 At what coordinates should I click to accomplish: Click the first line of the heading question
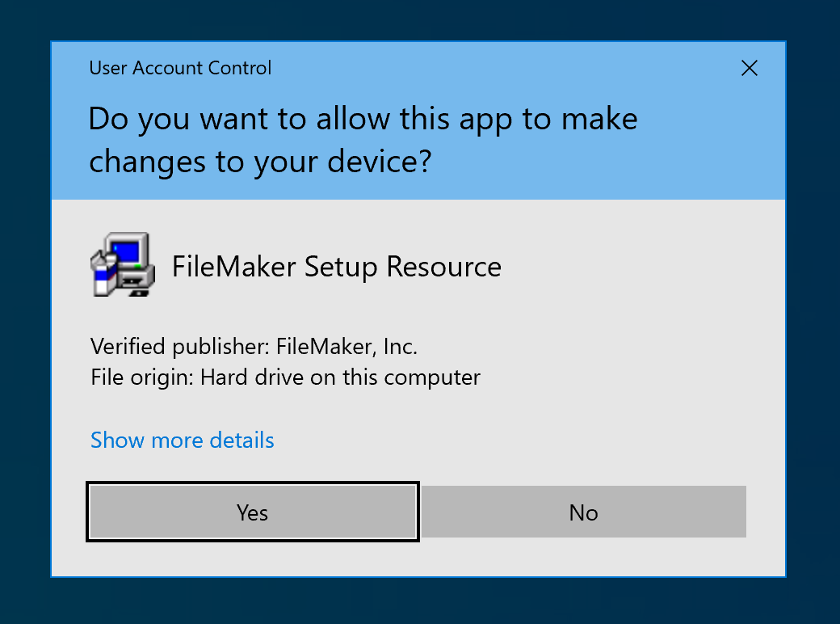click(x=363, y=120)
